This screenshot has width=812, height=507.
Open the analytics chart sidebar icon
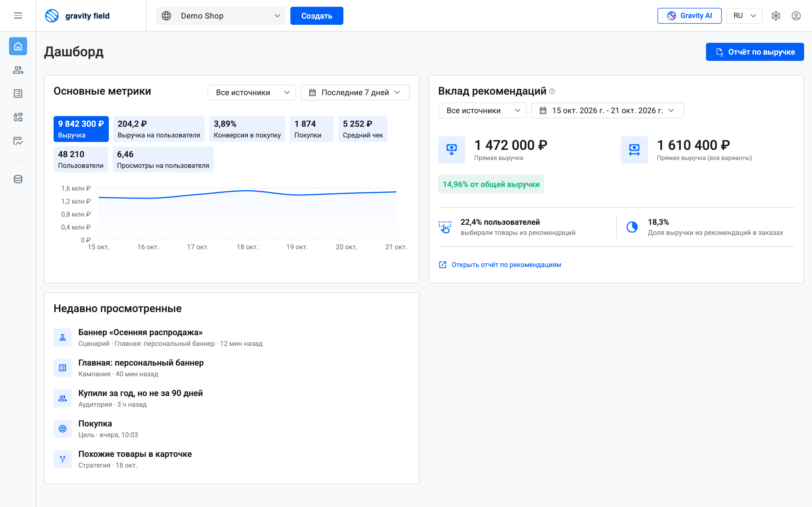point(18,141)
